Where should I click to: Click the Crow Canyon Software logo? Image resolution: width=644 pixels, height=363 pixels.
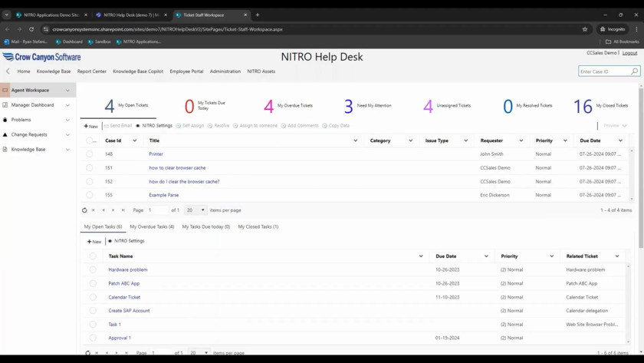41,57
